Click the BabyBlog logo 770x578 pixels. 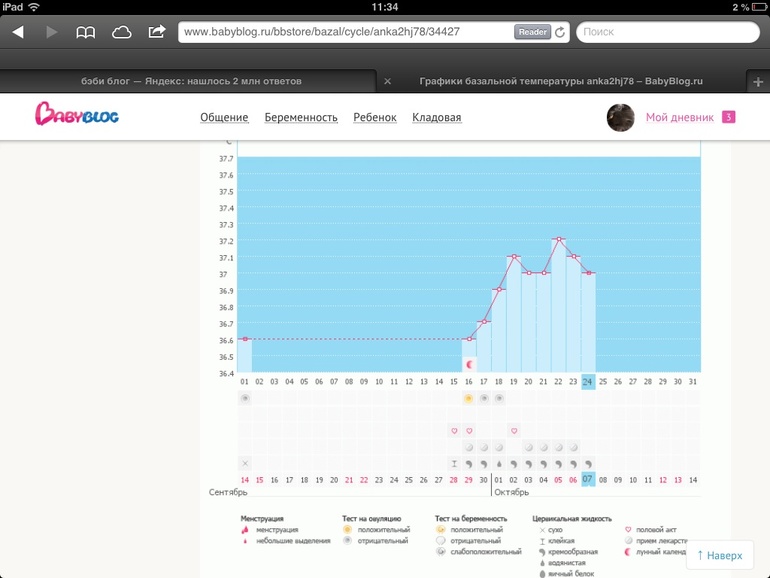click(x=77, y=116)
